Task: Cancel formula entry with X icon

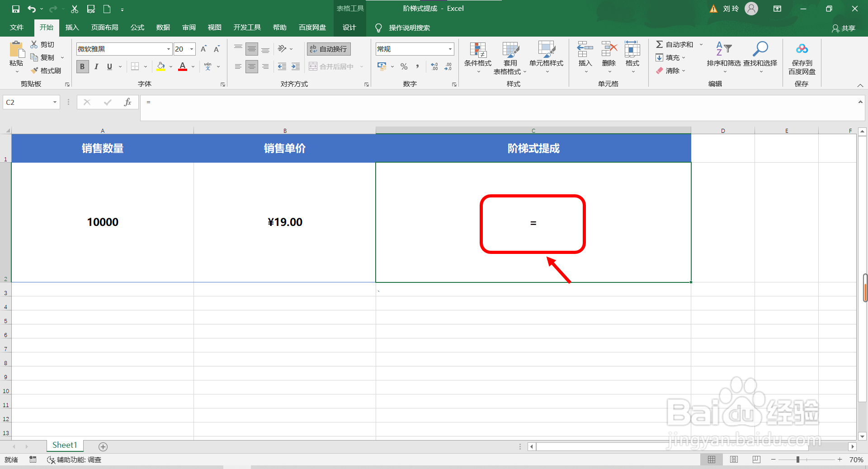Action: [x=87, y=102]
